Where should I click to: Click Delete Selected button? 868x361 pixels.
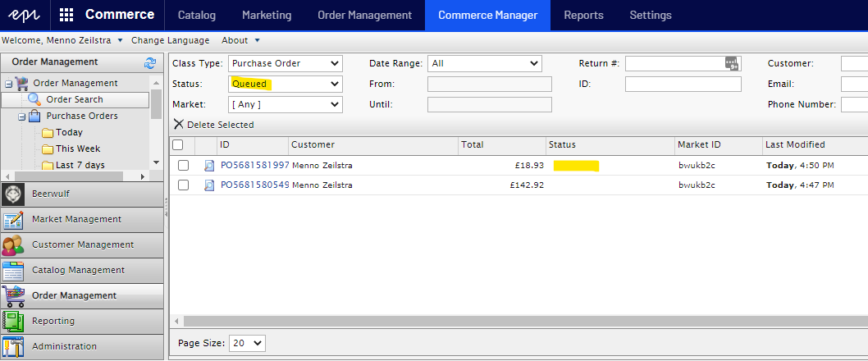pos(214,125)
